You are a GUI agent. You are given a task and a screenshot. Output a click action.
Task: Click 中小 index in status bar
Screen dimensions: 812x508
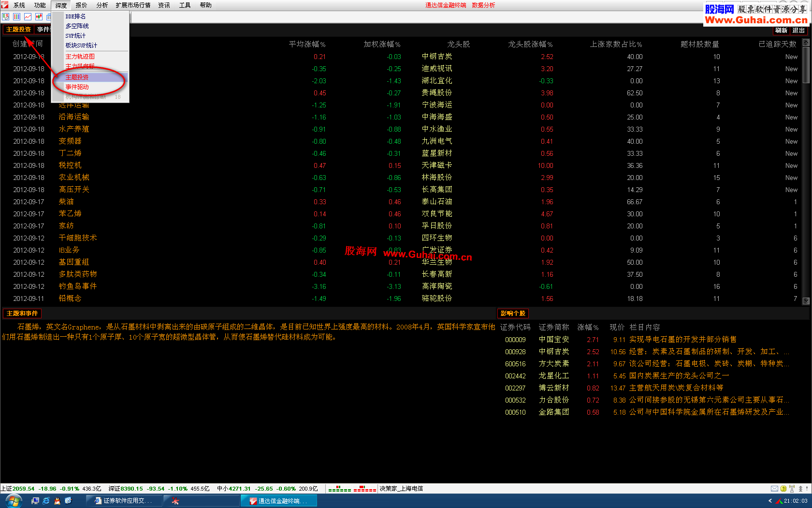(267, 489)
